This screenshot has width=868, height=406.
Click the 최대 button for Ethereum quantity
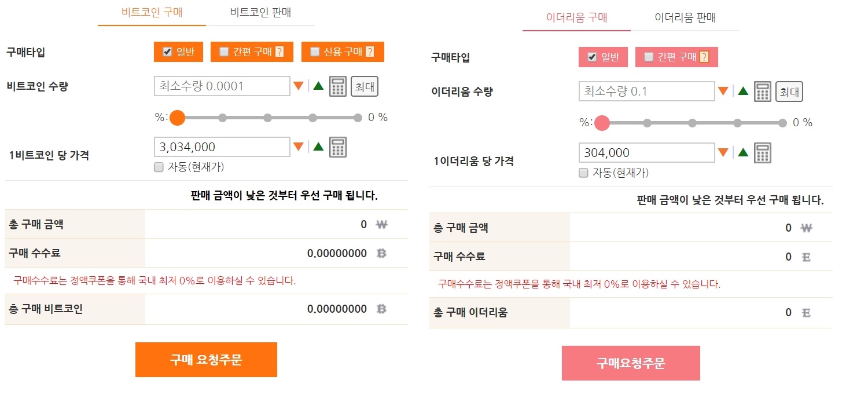(789, 92)
